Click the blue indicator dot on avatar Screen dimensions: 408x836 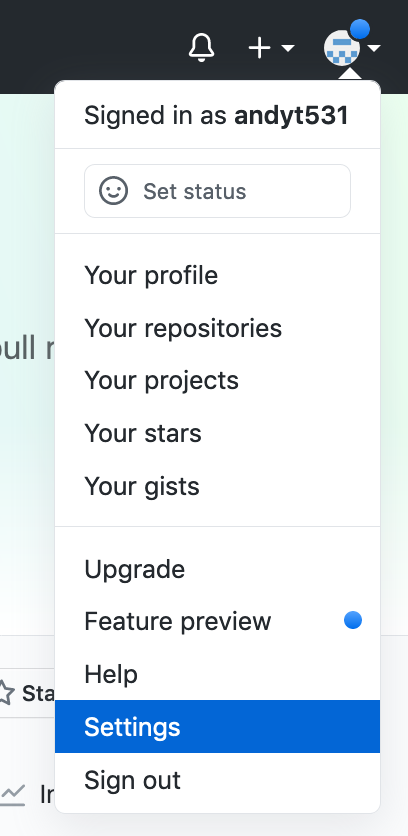pos(360,29)
